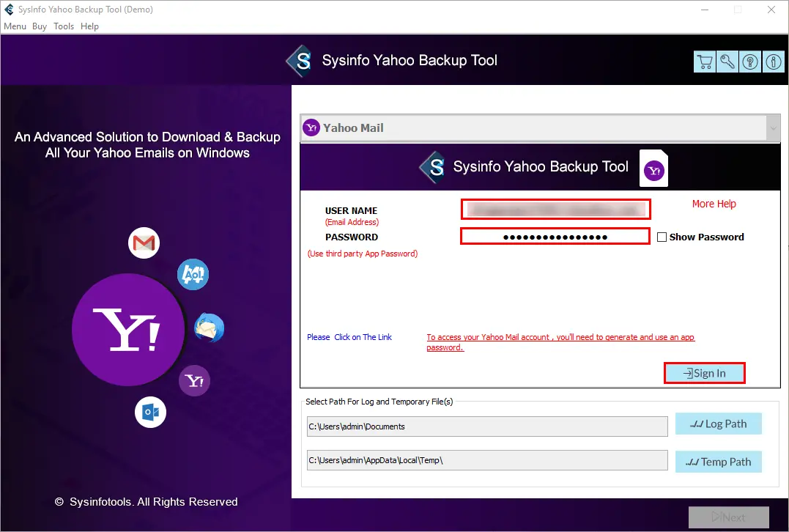Screen dimensions: 789x532
Task: Focus the password input field
Action: (x=555, y=237)
